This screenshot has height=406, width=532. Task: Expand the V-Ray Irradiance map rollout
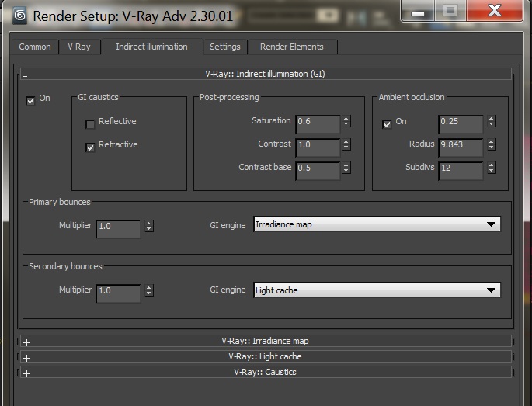pos(266,341)
